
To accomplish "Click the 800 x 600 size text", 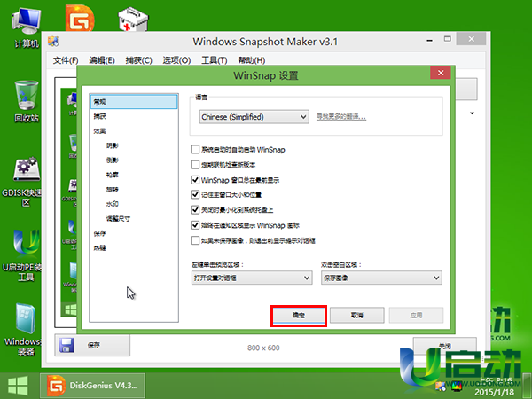I will click(x=263, y=348).
